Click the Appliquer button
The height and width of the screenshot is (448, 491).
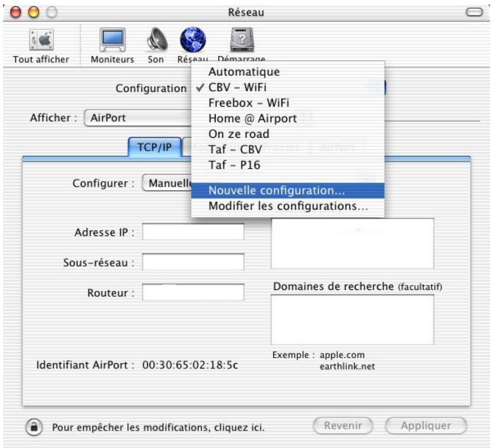point(426,426)
